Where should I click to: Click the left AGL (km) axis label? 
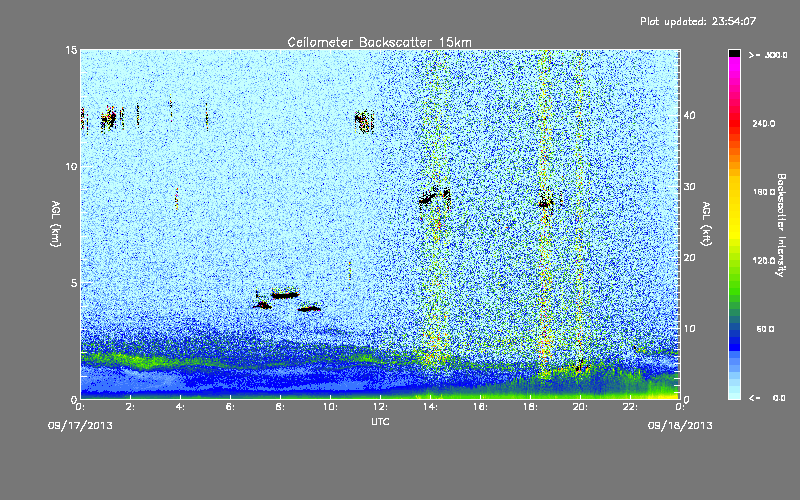coord(56,223)
